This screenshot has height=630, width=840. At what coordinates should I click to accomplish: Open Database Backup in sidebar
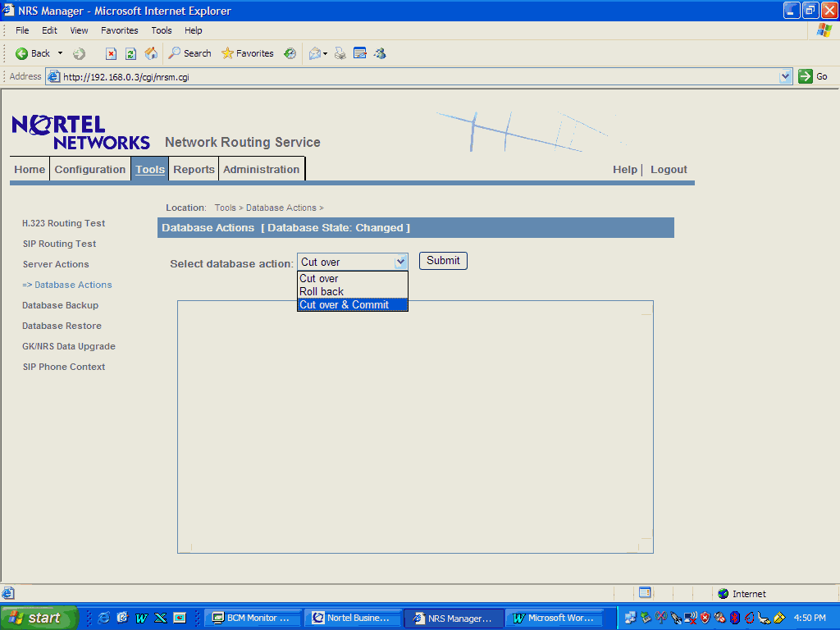point(60,305)
